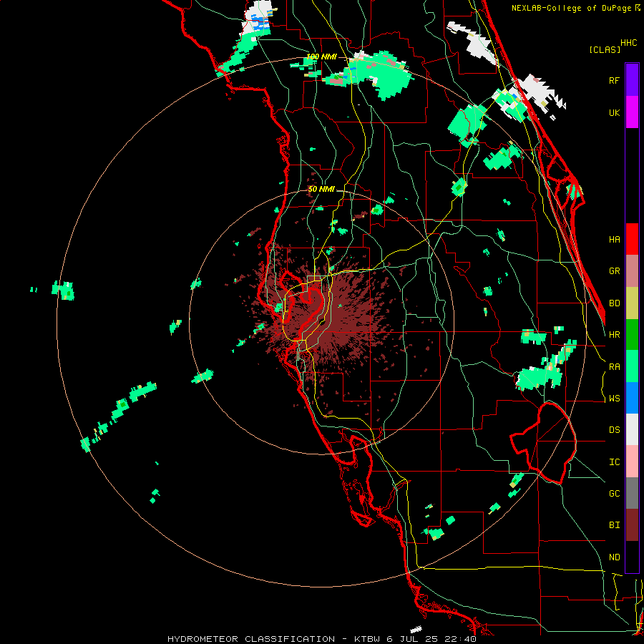Click the HA red legend swatch
This screenshot has width=644, height=644.
coord(632,239)
